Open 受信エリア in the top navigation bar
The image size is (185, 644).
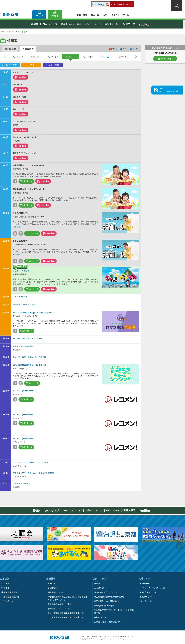tap(129, 24)
